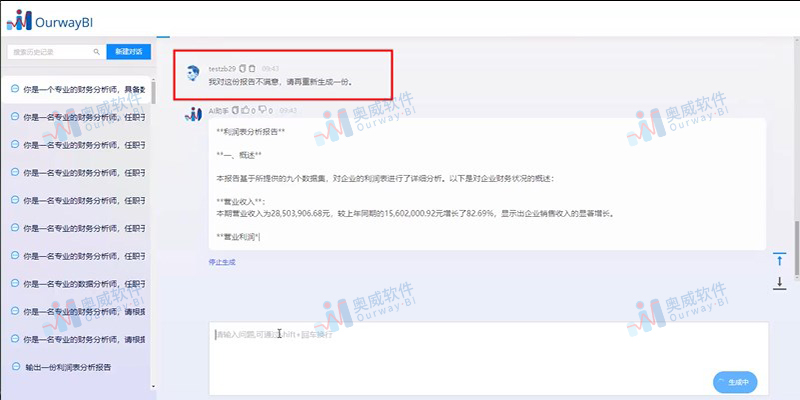The width and height of the screenshot is (800, 400).
Task: Click the history list scrollbar thumb
Action: pyautogui.click(x=154, y=92)
